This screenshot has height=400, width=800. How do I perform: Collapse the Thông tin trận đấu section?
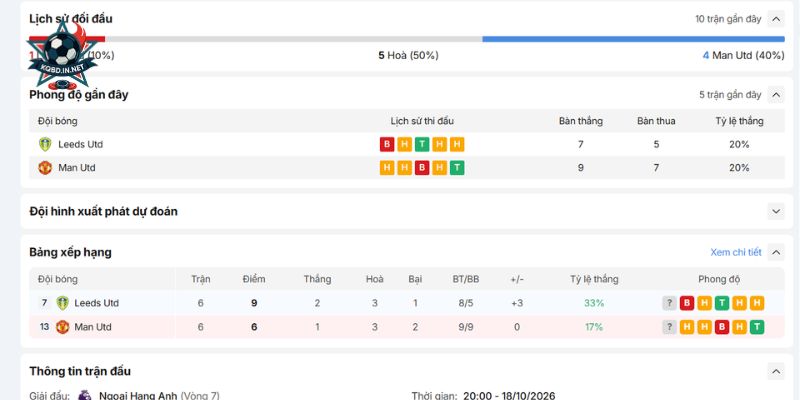tap(776, 371)
